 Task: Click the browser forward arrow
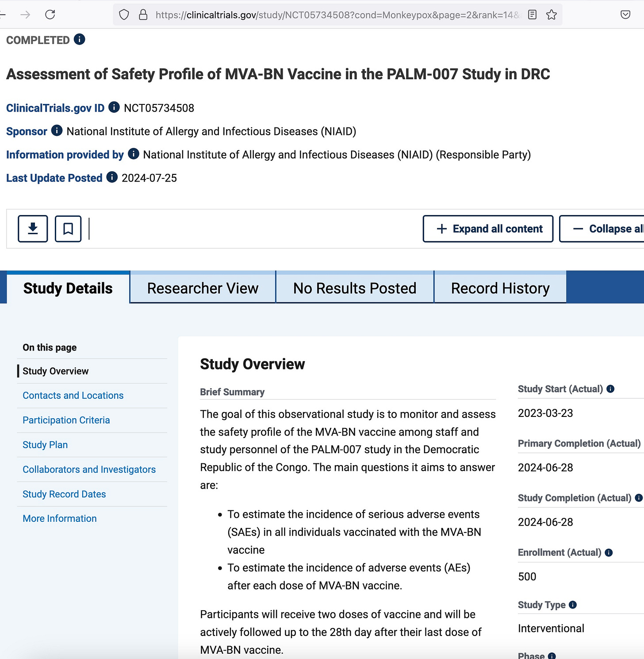point(25,15)
